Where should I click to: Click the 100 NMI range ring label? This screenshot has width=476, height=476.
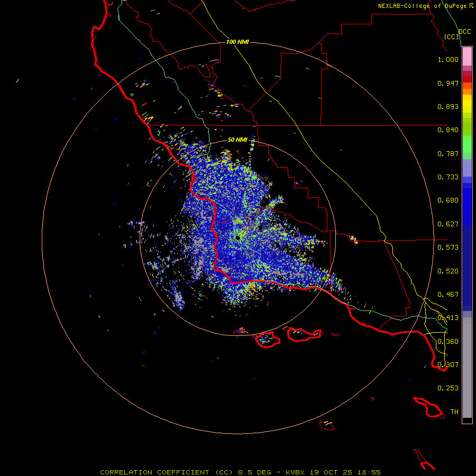(x=237, y=42)
